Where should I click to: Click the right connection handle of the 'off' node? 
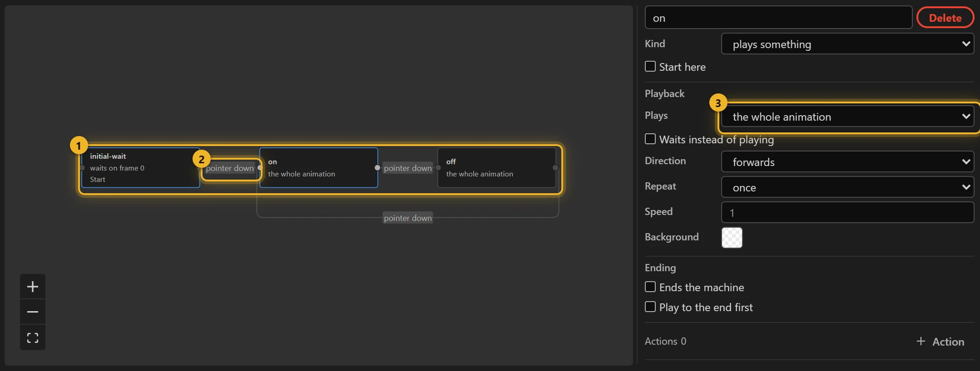tap(555, 168)
